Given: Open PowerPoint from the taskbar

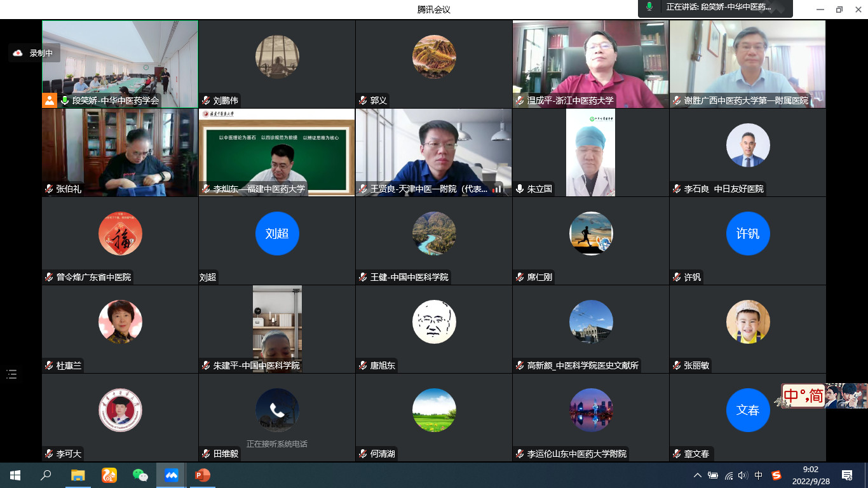Looking at the screenshot, I should tap(202, 475).
